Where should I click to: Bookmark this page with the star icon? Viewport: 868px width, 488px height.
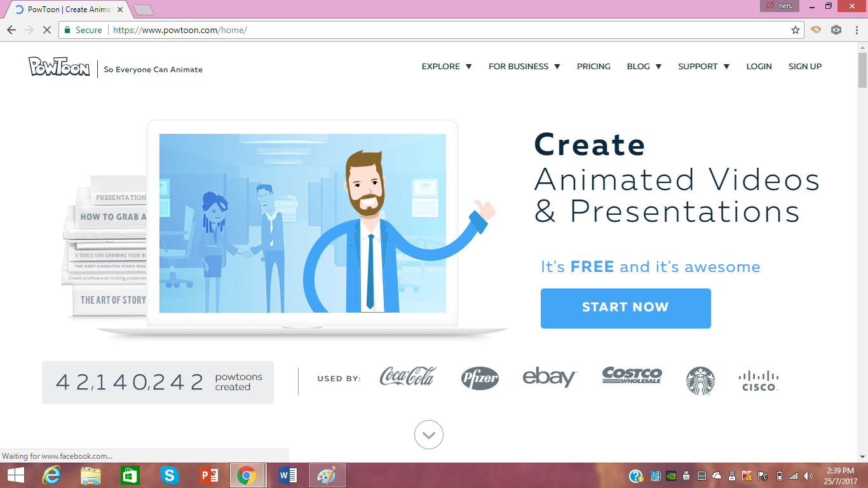(795, 30)
